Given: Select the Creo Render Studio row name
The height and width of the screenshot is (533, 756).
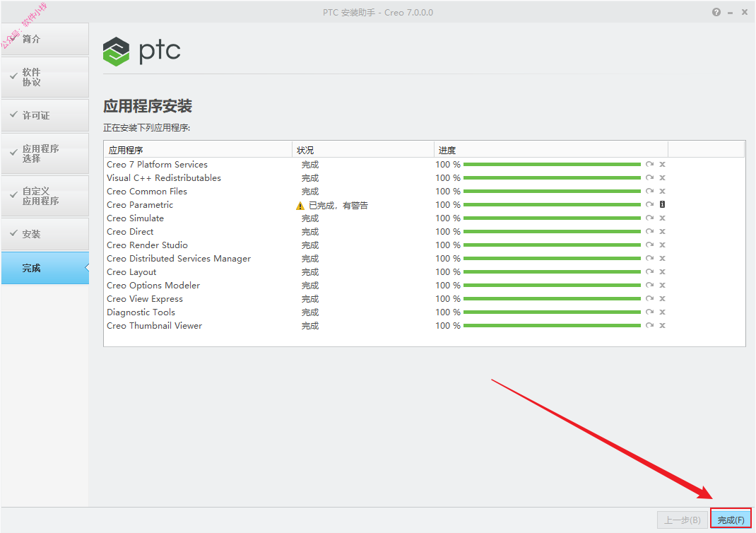Looking at the screenshot, I should [147, 245].
